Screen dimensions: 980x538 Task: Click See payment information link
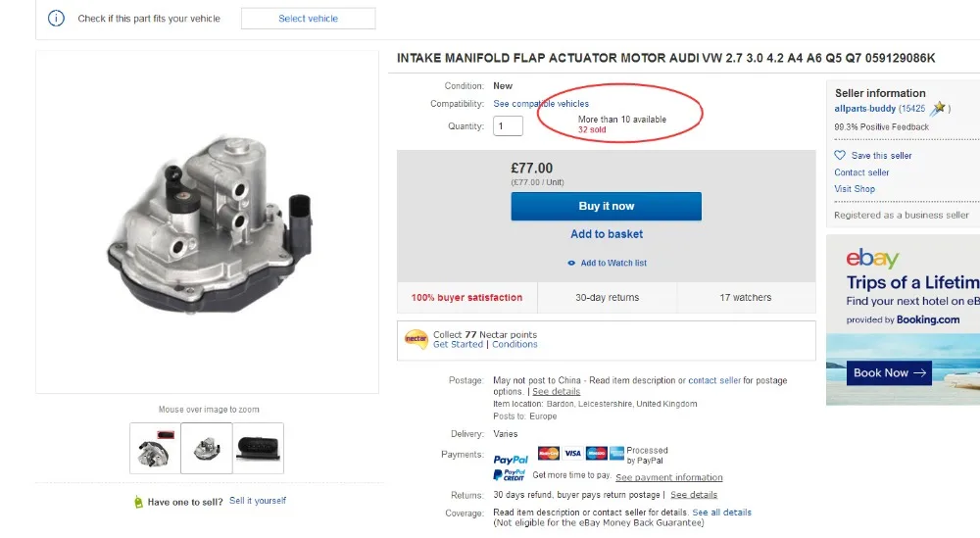point(668,477)
